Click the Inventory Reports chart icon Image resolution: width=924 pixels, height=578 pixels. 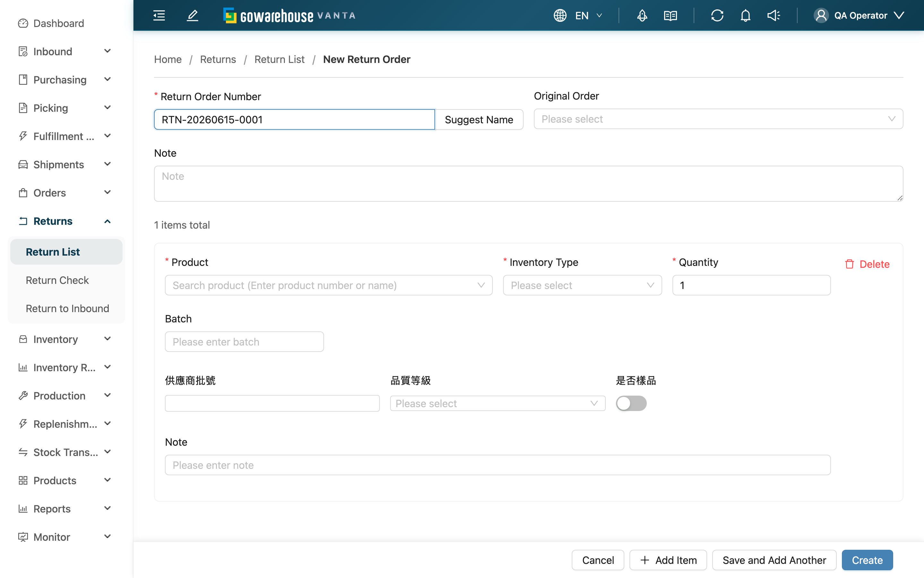pos(23,367)
